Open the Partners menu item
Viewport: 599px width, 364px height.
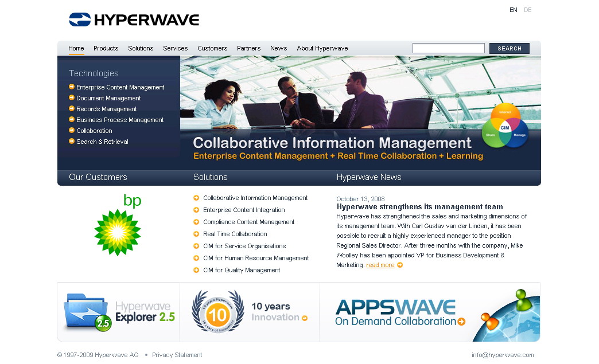pos(248,48)
